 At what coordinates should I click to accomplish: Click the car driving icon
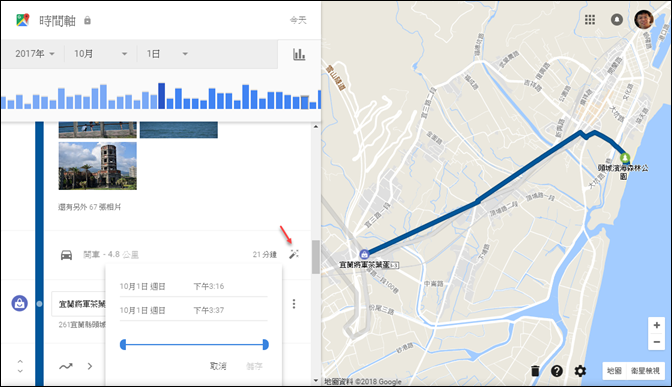point(66,255)
